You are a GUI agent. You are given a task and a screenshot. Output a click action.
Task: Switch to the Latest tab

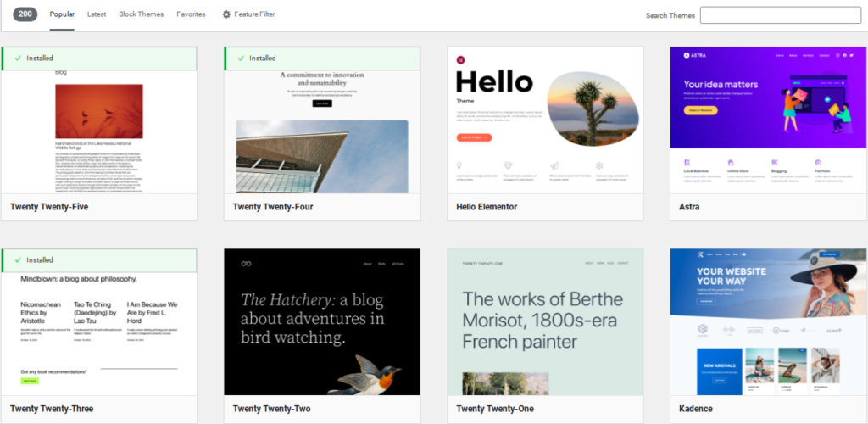(x=97, y=14)
